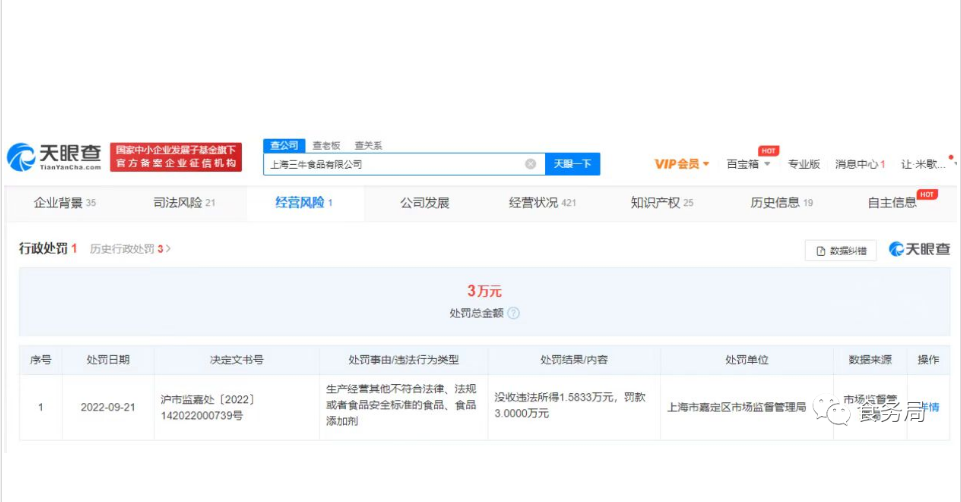Click the WeChat watermark icon near 食务局
Viewport: 961px width, 502px height.
(x=828, y=408)
